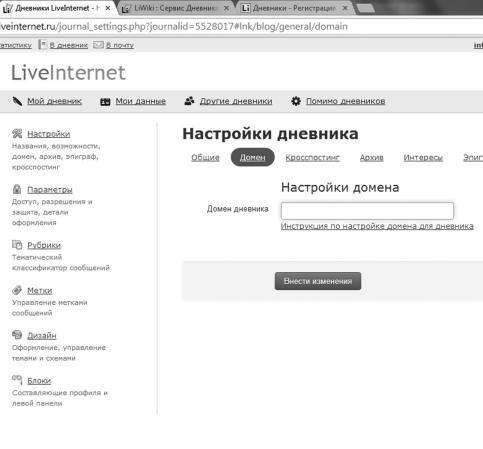Click the Дизайн sidebar link

coord(42,335)
